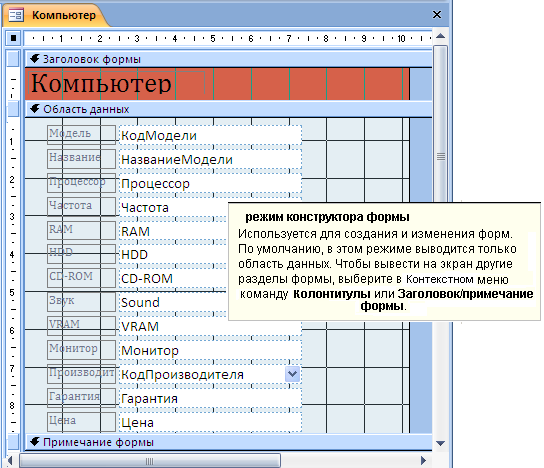Select the Примечание формы section bar
The height and width of the screenshot is (468, 544).
[x=228, y=442]
